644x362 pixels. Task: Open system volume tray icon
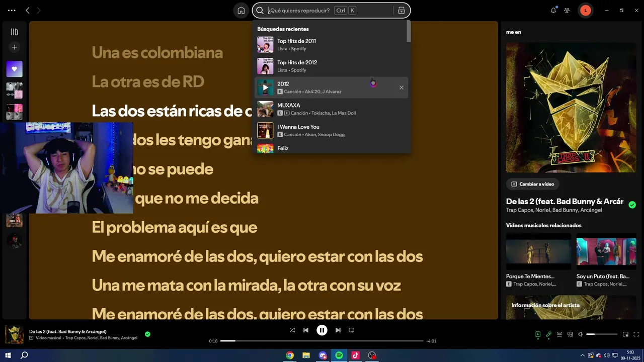click(x=606, y=355)
